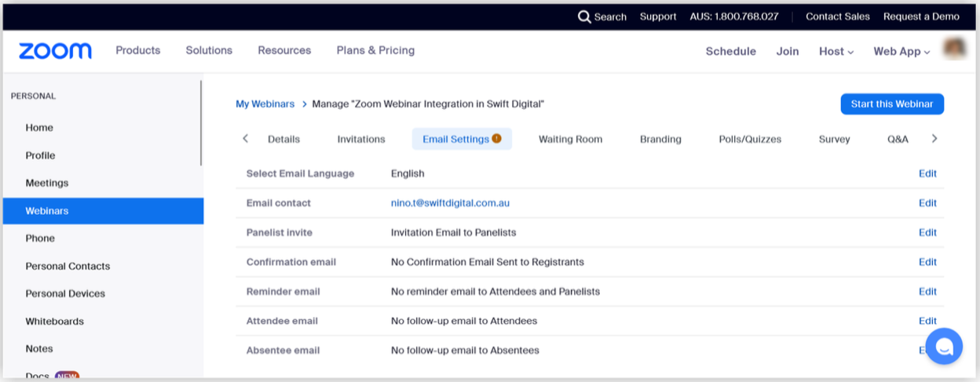This screenshot has width=980, height=382.
Task: Open the Zoom logo home link
Action: (x=55, y=51)
